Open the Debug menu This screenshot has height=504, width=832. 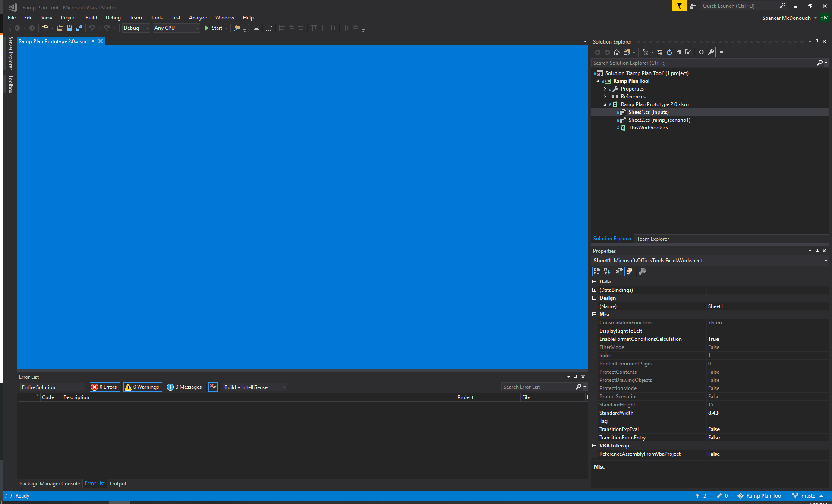pyautogui.click(x=113, y=17)
